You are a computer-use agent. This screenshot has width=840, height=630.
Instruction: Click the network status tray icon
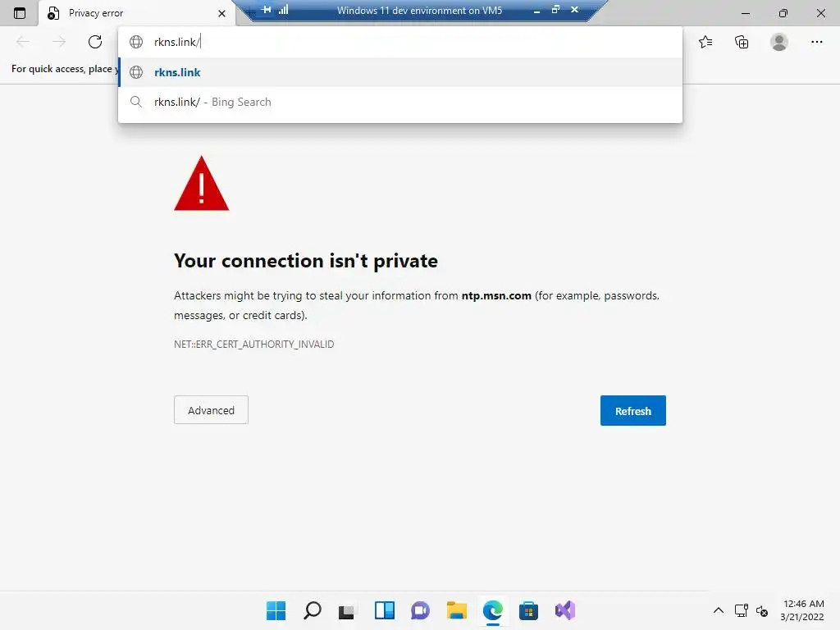(742, 610)
